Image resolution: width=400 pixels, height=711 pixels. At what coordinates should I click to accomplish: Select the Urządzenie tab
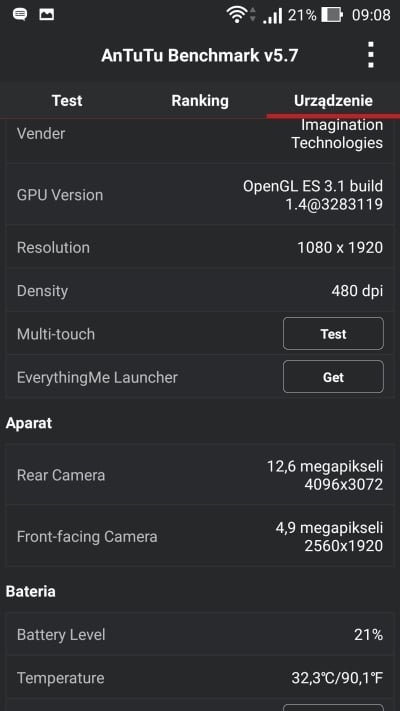click(x=333, y=100)
